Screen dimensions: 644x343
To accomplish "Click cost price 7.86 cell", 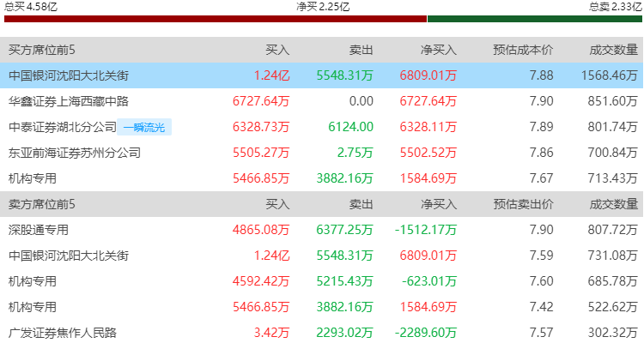I will 541,153.
